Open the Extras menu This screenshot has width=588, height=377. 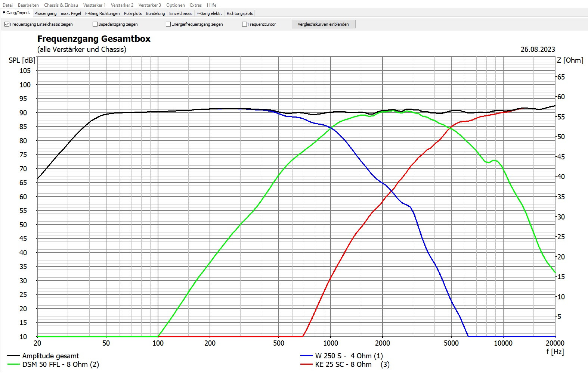[x=196, y=5]
